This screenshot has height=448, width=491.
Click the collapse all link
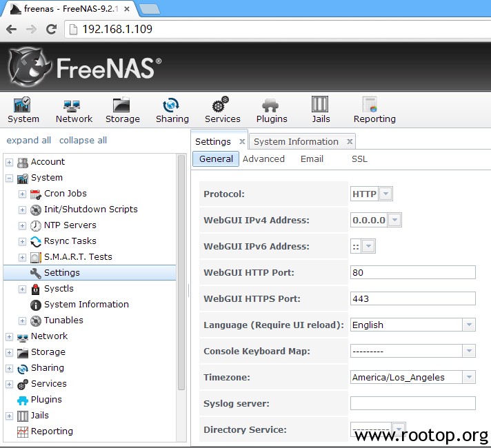83,140
